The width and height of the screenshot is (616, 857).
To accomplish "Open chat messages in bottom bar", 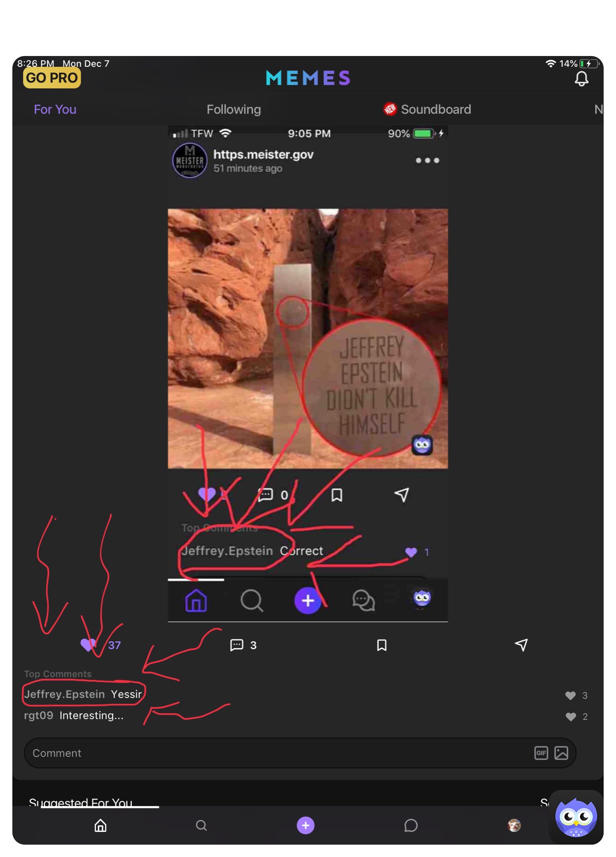I will coord(411,825).
